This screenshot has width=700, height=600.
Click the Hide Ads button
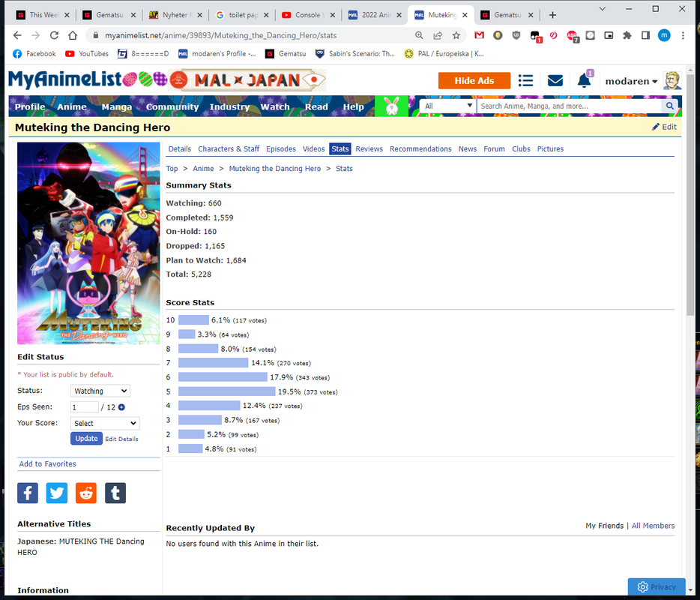point(474,81)
